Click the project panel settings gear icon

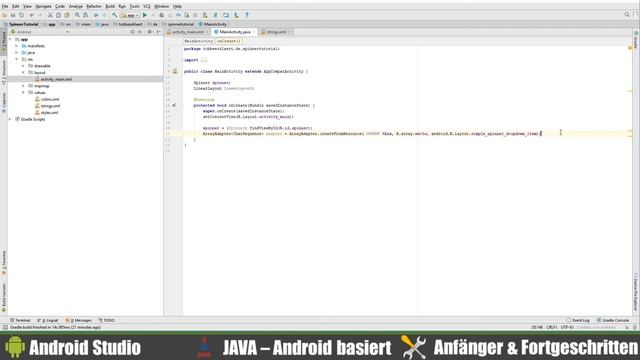(x=149, y=32)
